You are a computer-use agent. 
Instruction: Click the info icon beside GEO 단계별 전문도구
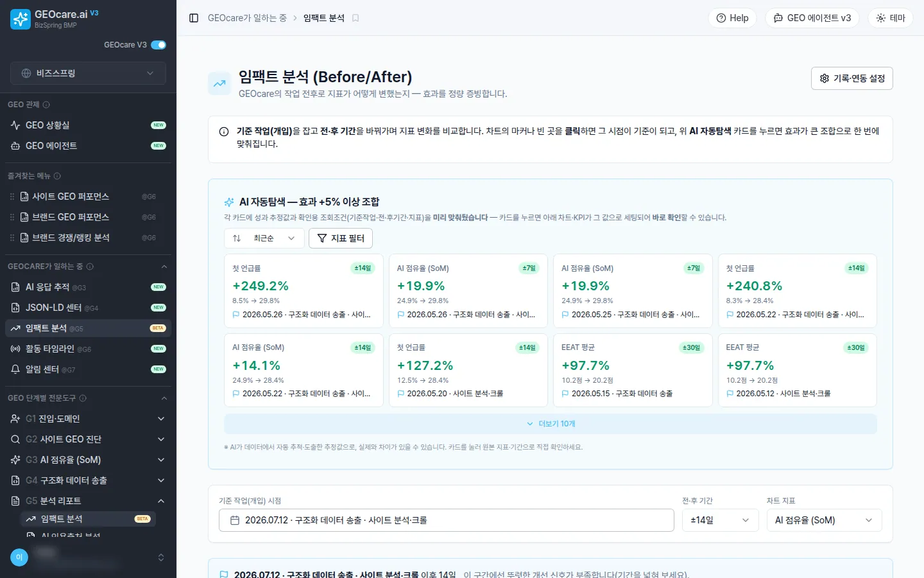83,398
